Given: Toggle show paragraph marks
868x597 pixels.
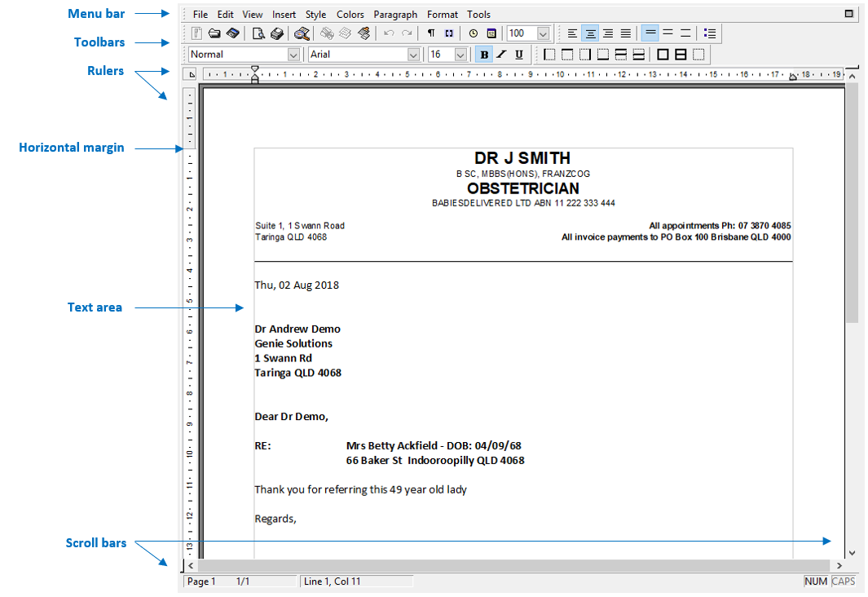Looking at the screenshot, I should click(x=431, y=33).
